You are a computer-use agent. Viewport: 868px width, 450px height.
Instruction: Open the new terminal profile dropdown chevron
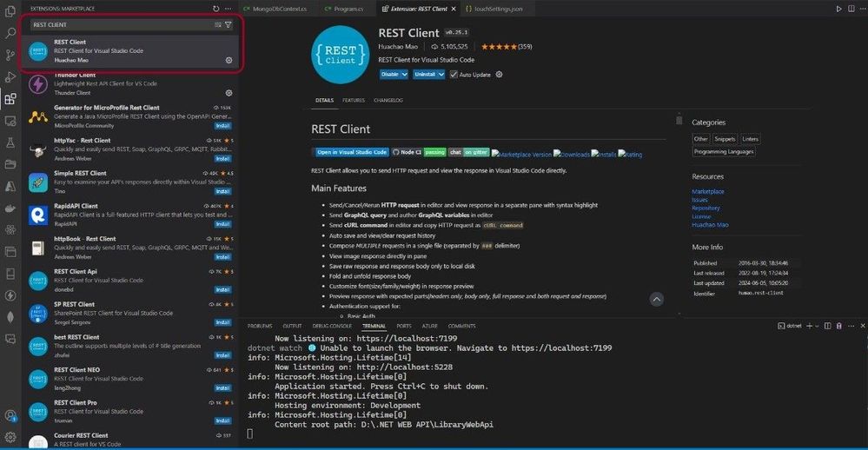coord(817,326)
